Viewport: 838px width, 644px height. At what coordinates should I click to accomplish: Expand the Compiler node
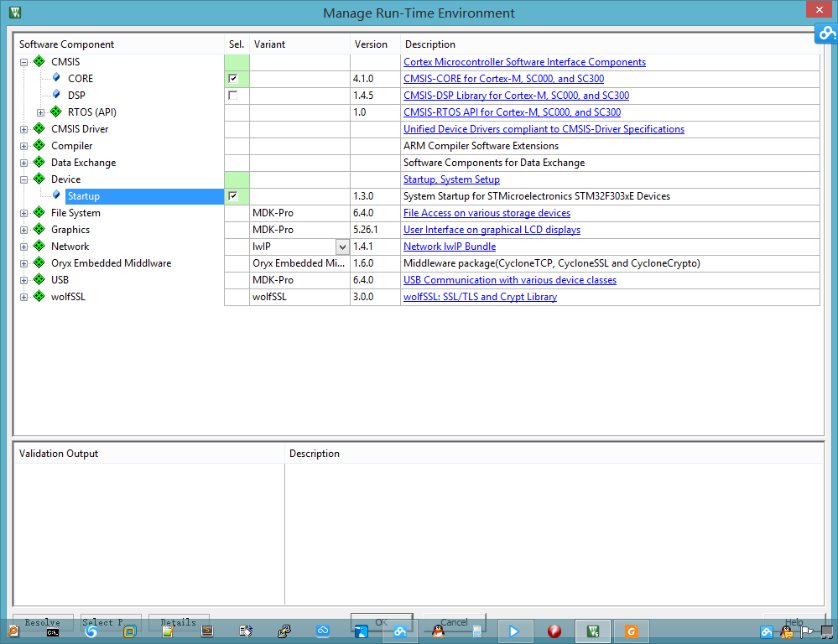[23, 146]
